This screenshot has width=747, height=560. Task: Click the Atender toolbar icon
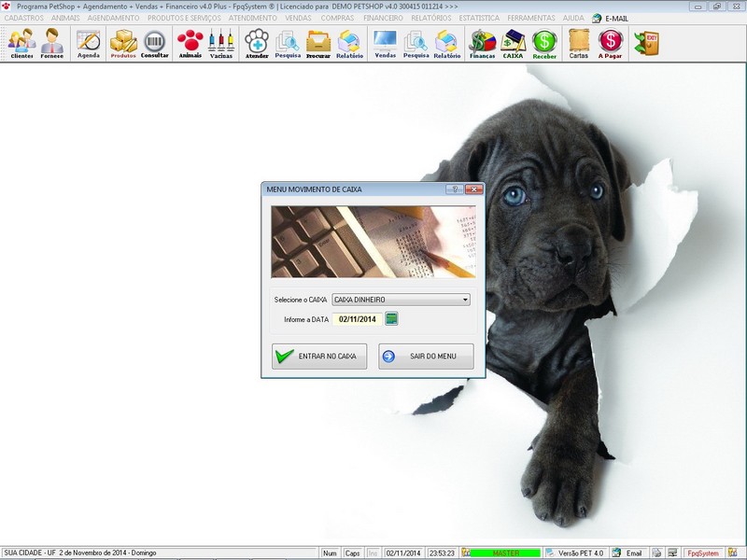pyautogui.click(x=256, y=43)
